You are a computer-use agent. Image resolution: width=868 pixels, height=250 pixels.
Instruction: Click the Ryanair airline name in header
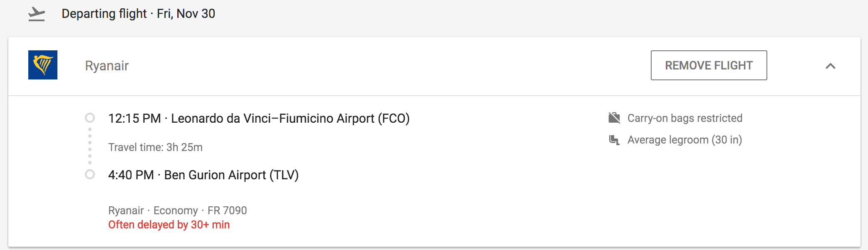click(107, 66)
